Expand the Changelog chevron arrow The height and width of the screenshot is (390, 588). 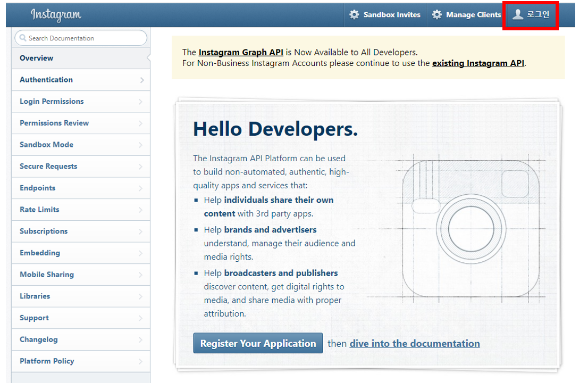coord(140,340)
